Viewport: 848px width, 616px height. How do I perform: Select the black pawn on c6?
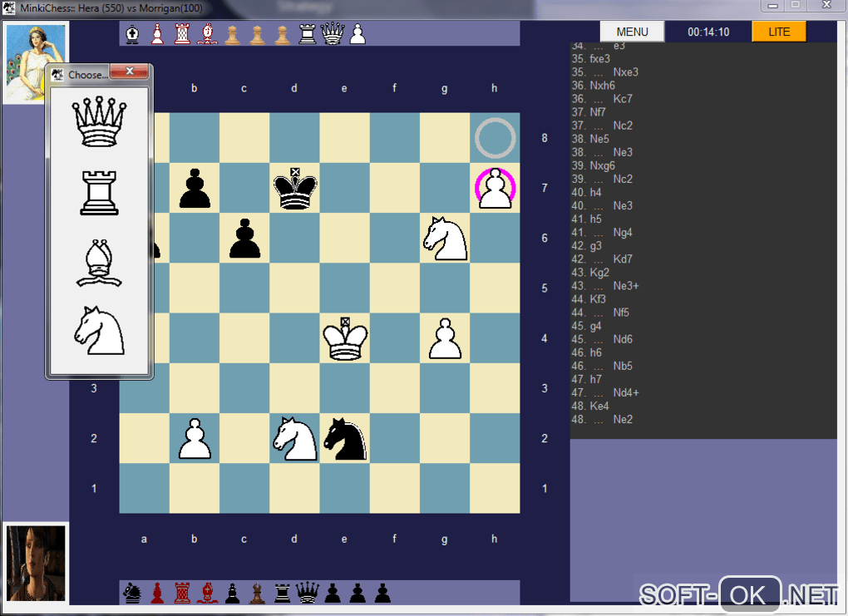point(244,238)
